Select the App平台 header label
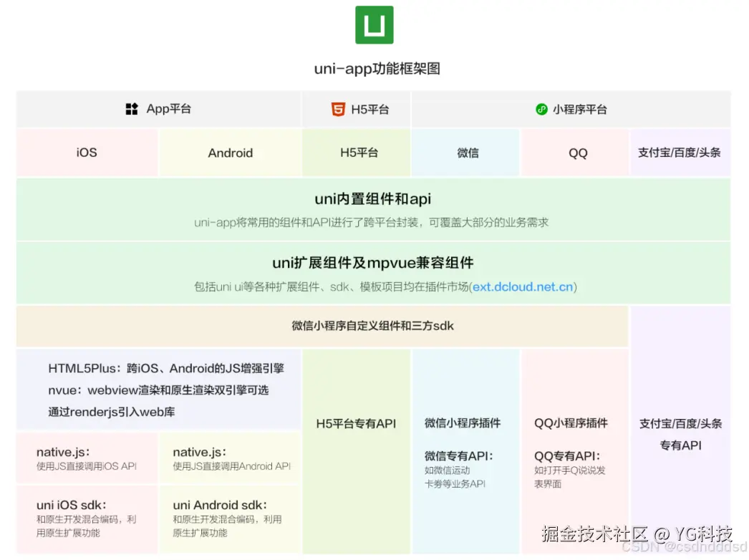The width and height of the screenshot is (749, 560). 168,109
